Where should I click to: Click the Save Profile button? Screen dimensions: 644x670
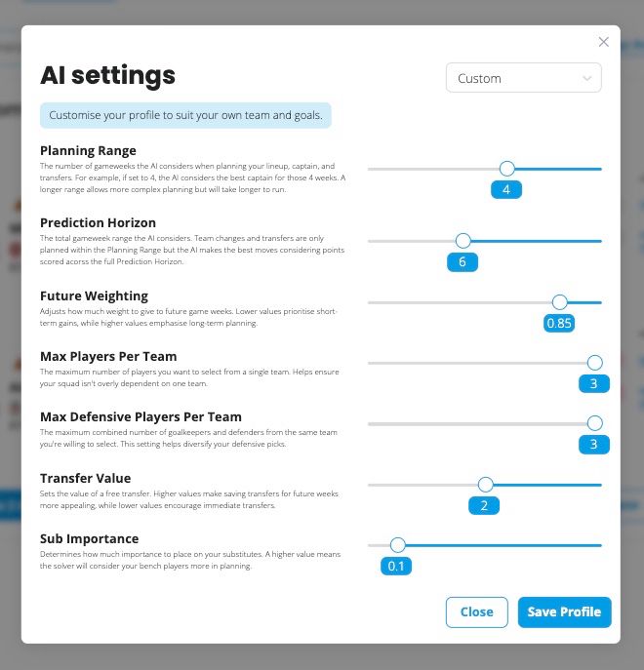pyautogui.click(x=564, y=611)
